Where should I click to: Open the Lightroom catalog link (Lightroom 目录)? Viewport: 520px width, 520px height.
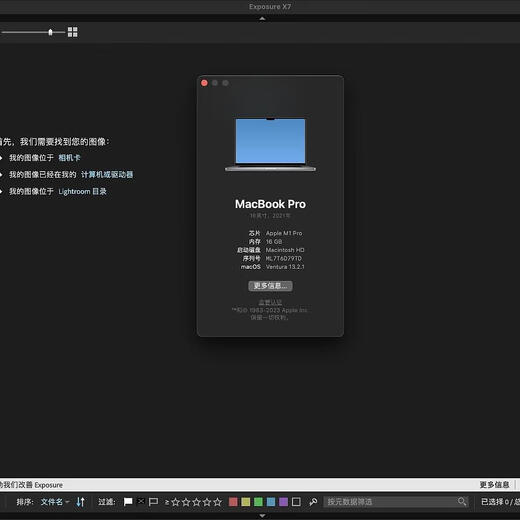pyautogui.click(x=82, y=191)
